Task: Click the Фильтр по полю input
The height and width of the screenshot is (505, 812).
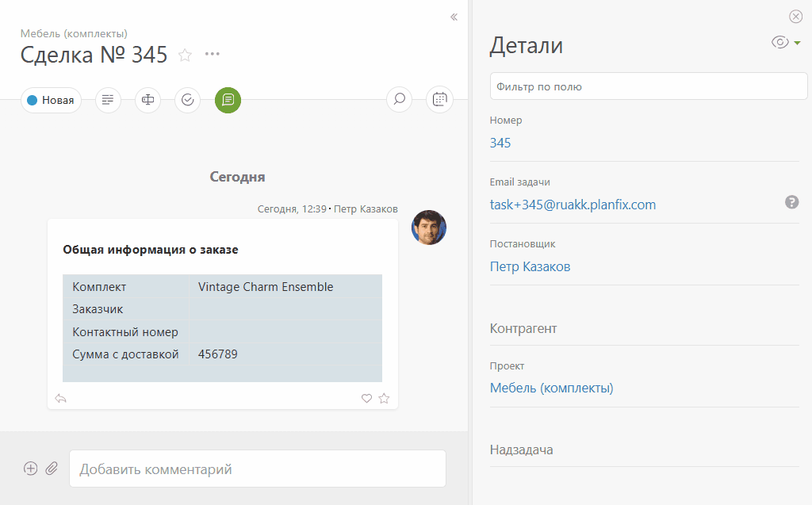Action: 648,86
